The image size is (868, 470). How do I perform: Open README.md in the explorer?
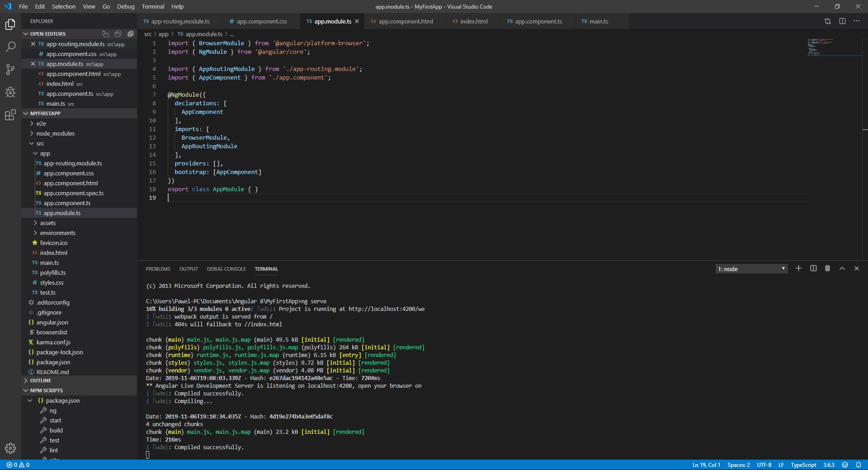coord(52,372)
